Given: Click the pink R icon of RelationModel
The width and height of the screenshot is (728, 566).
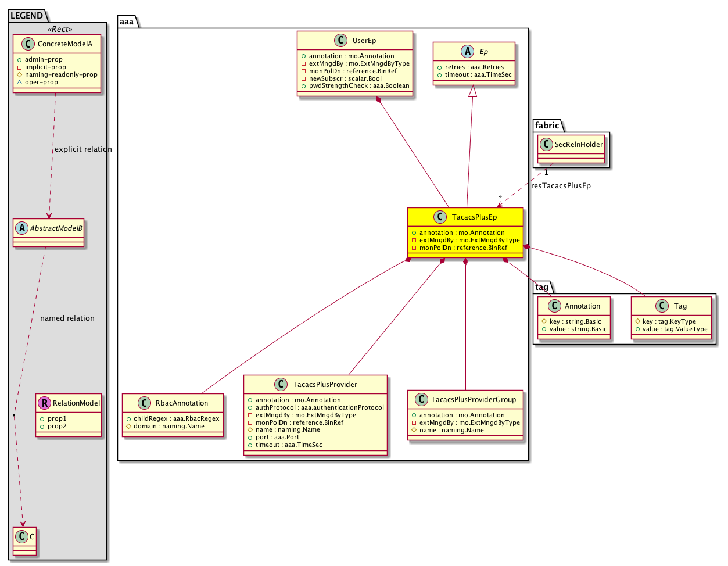Looking at the screenshot, I should (44, 403).
